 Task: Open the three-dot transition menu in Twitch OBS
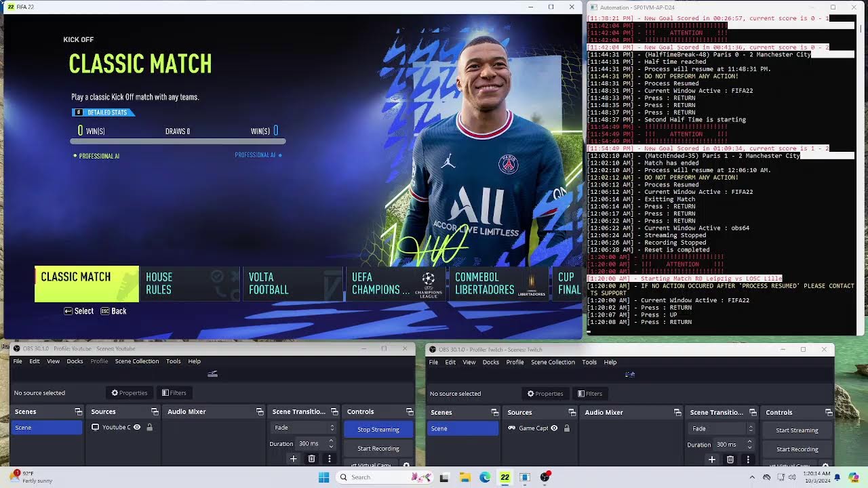748,460
